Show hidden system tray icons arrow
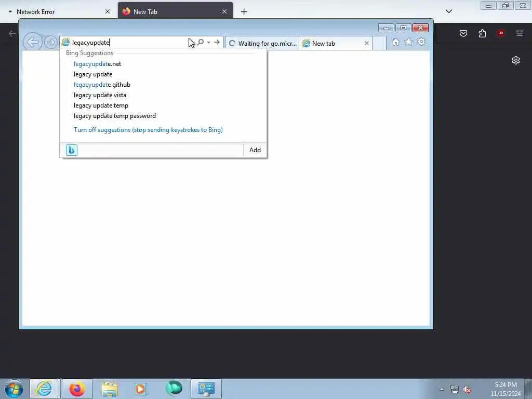Viewport: 532px width, 399px height. click(442, 389)
